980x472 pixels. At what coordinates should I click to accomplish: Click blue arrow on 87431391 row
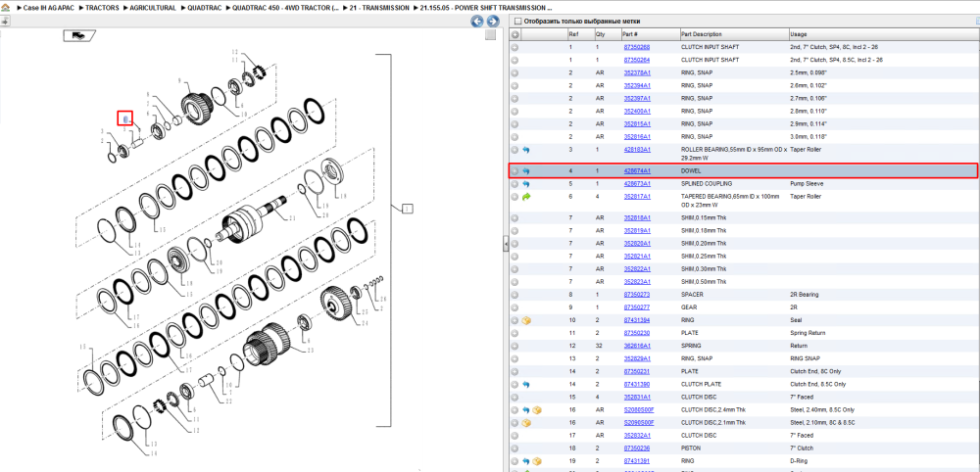point(526,461)
